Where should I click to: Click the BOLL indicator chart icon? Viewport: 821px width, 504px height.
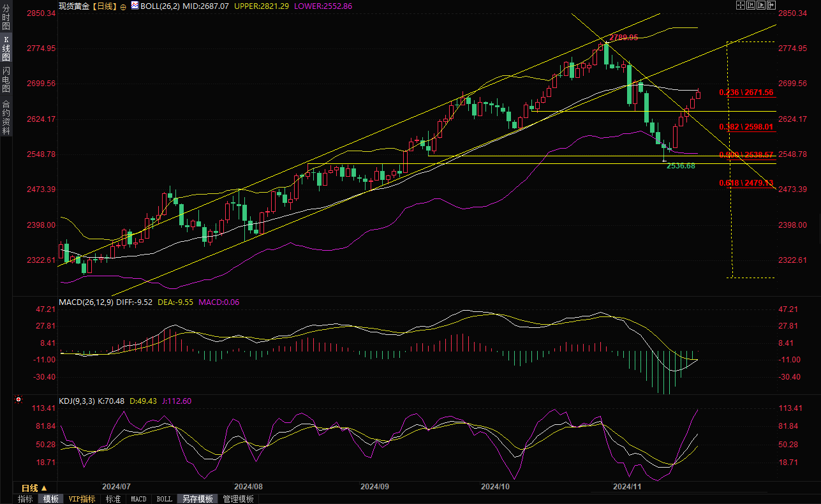pos(134,6)
